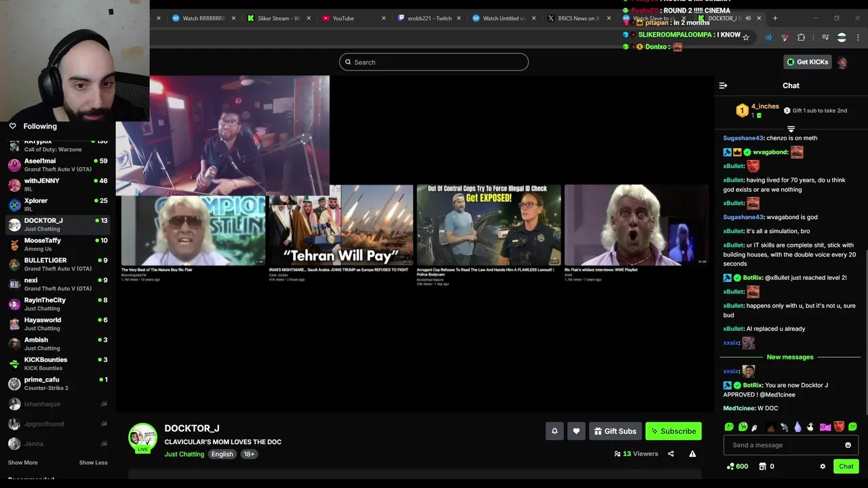The width and height of the screenshot is (868, 488).
Task: Open BULLETLIGER channel in sidebar
Action: (58, 264)
